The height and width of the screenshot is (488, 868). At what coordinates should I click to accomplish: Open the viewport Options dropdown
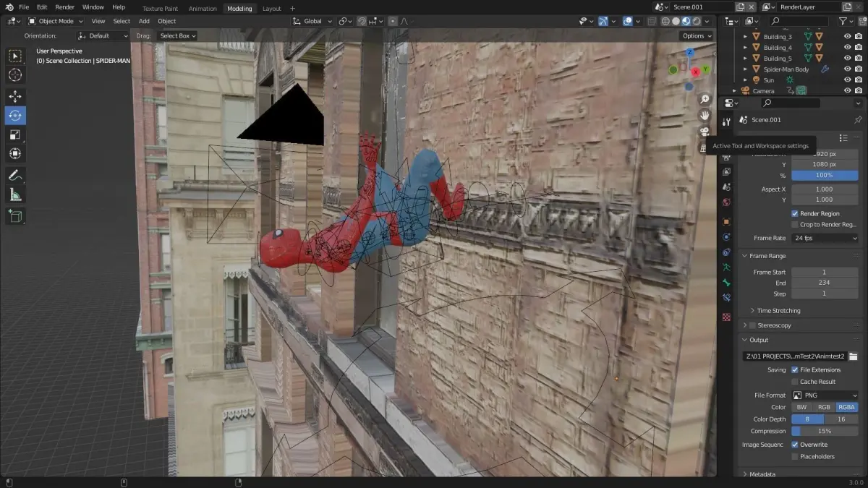697,35
